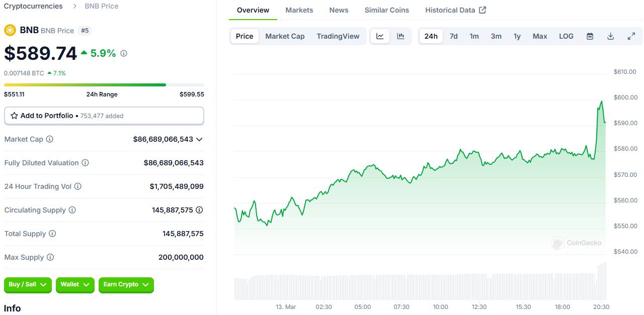Select the 7d time range
Screen dimensions: 644x315
(x=453, y=36)
